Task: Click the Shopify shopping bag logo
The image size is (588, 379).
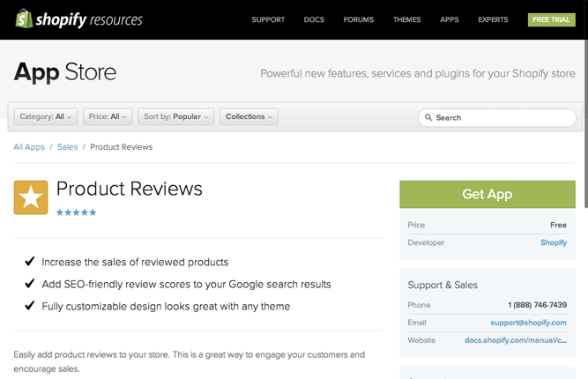Action: 25,19
